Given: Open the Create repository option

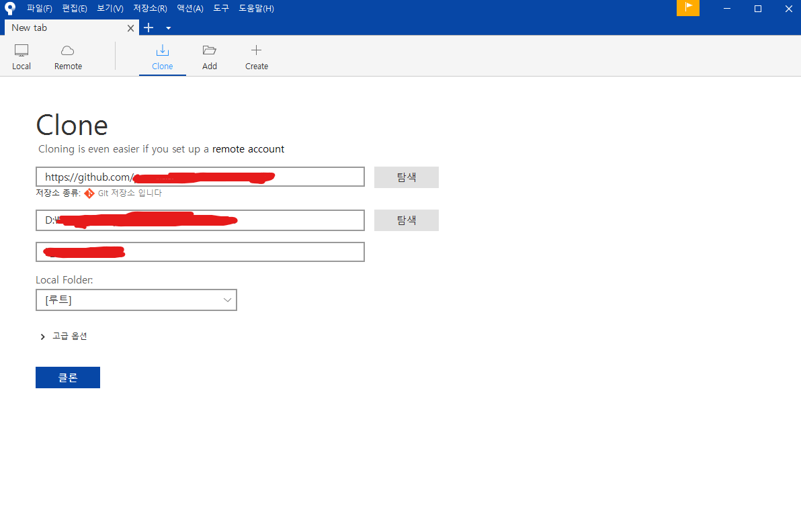Looking at the screenshot, I should tap(257, 56).
